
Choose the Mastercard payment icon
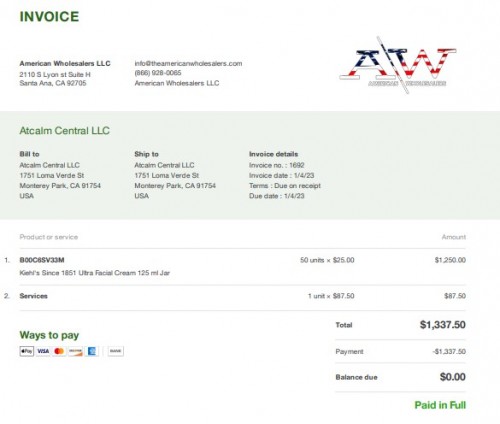click(x=59, y=351)
